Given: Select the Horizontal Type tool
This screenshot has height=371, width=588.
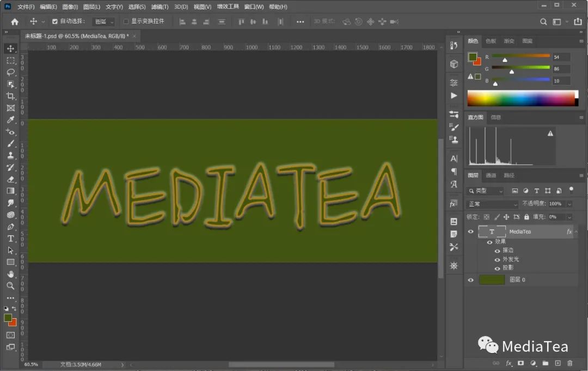Looking at the screenshot, I should pyautogui.click(x=10, y=239).
